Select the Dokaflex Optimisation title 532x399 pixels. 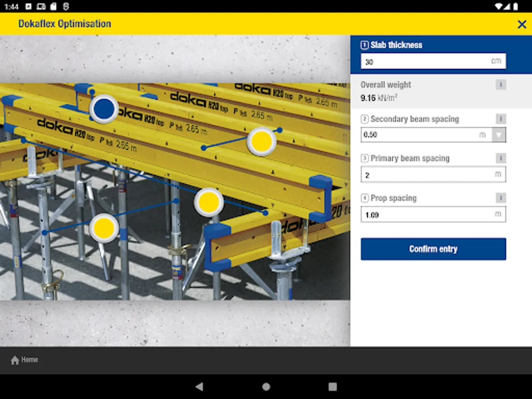pos(65,24)
